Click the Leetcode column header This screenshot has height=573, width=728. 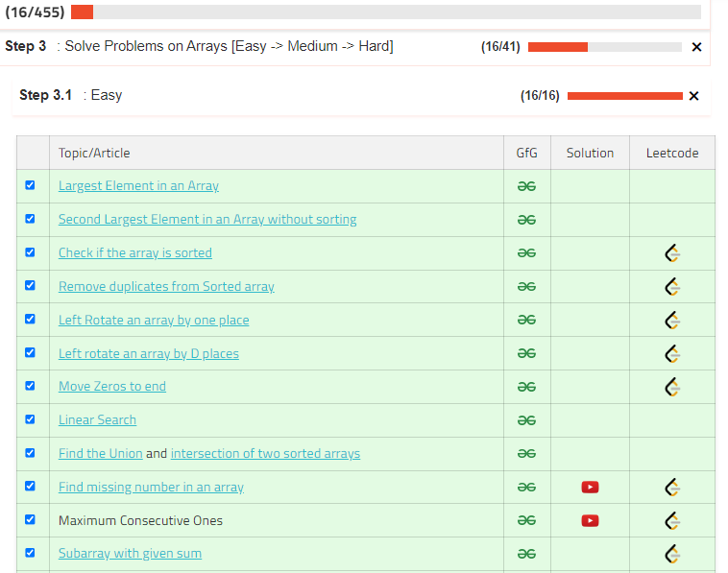click(x=672, y=154)
